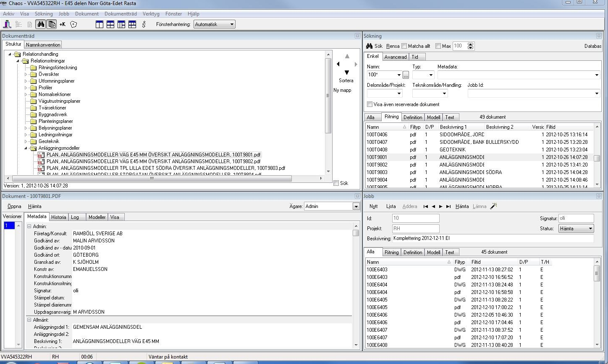Expand the Utformningsplaner folder

pos(26,81)
